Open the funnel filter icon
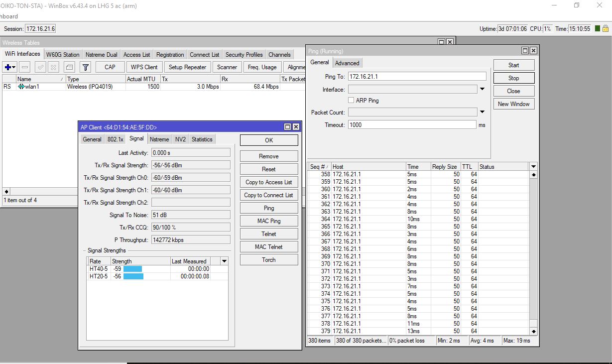This screenshot has width=612, height=364. click(x=86, y=67)
